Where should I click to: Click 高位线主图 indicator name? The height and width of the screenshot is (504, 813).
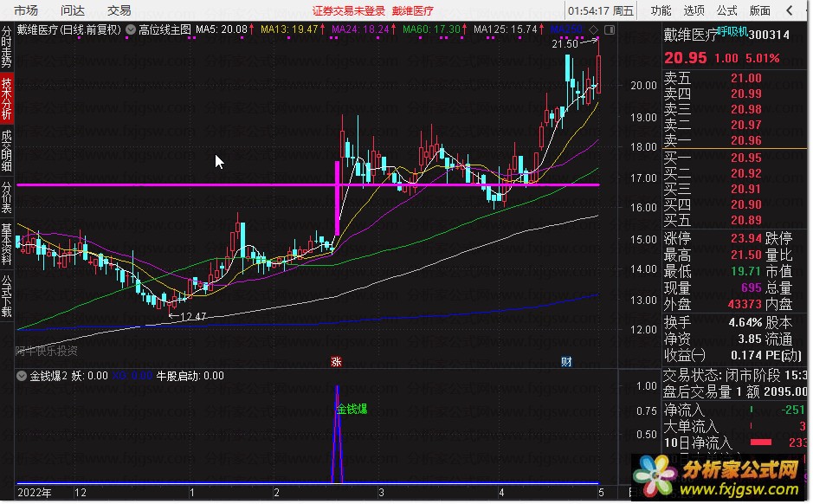coord(165,30)
